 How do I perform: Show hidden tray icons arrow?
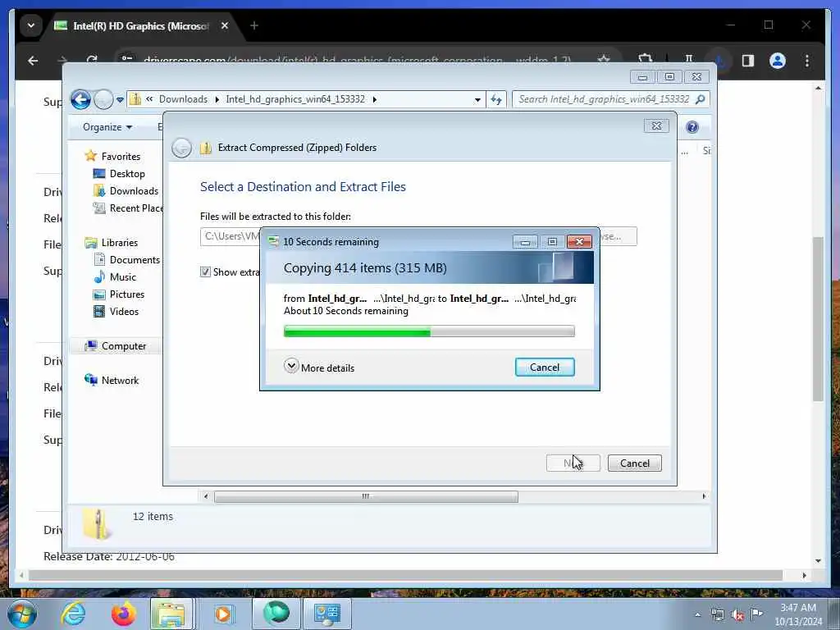point(697,614)
